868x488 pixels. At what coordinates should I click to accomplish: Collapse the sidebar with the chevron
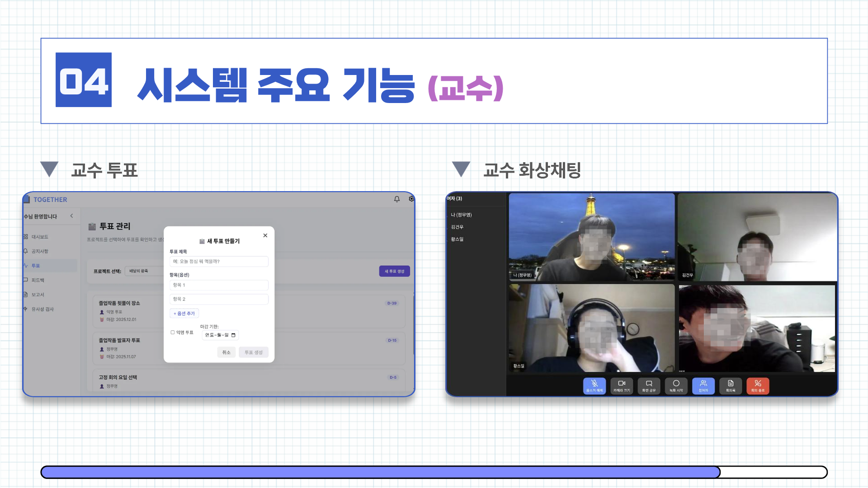tap(71, 216)
